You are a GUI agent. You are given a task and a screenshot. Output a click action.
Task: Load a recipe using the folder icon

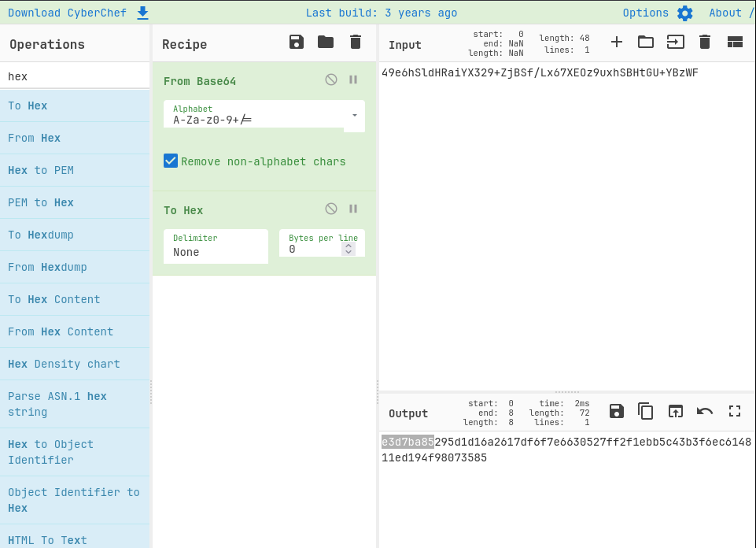point(326,42)
